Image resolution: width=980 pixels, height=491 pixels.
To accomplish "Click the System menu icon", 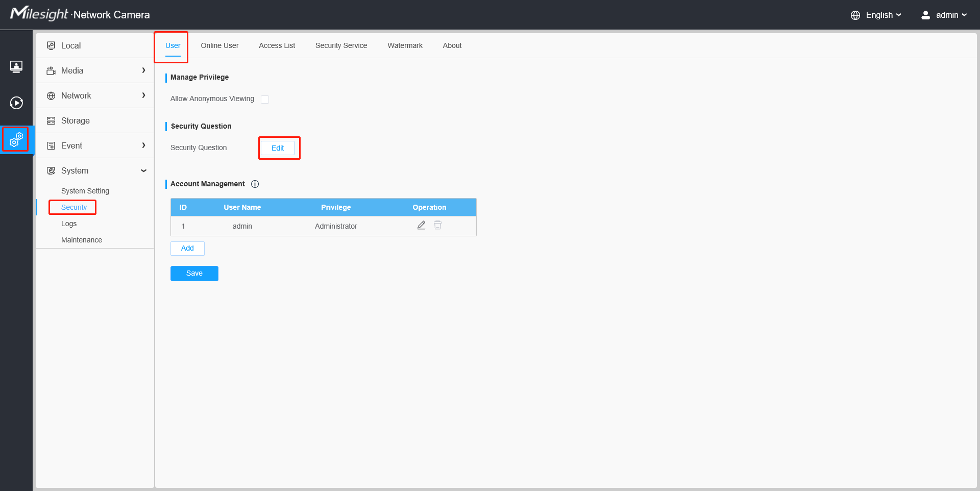I will tap(51, 170).
